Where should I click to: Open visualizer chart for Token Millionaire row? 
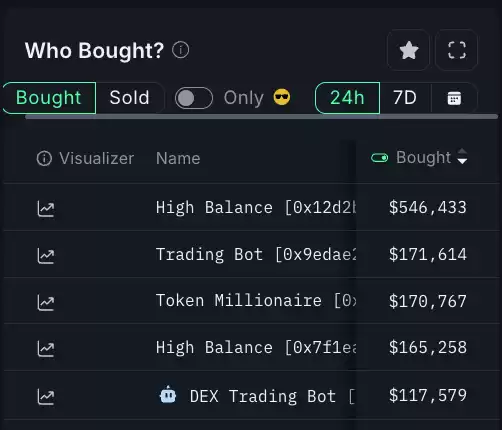click(x=46, y=302)
